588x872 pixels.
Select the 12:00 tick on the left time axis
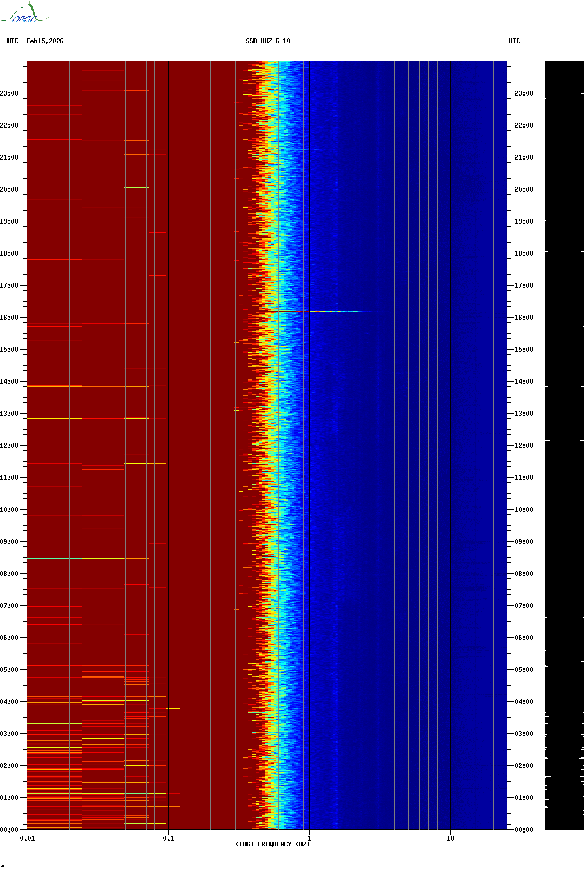(10, 446)
